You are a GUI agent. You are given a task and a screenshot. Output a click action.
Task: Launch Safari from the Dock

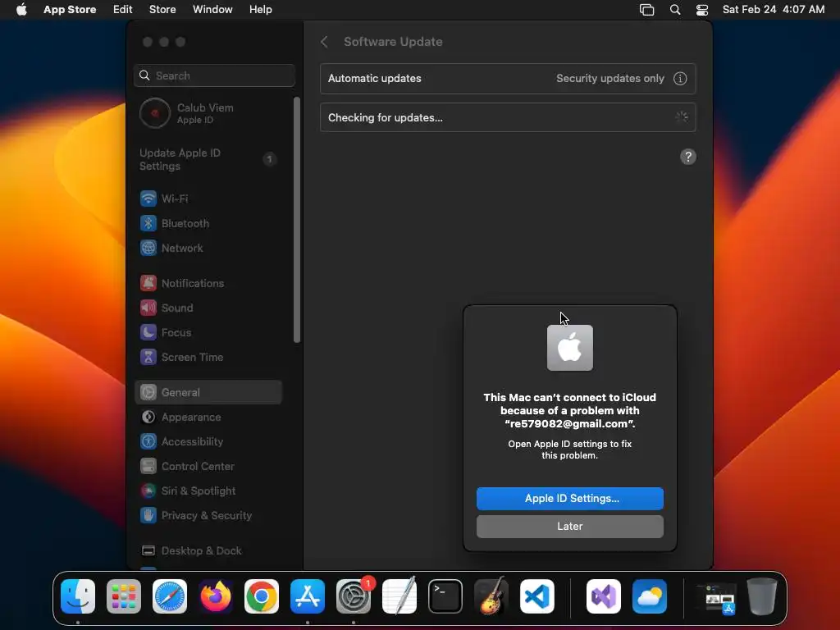coord(170,596)
